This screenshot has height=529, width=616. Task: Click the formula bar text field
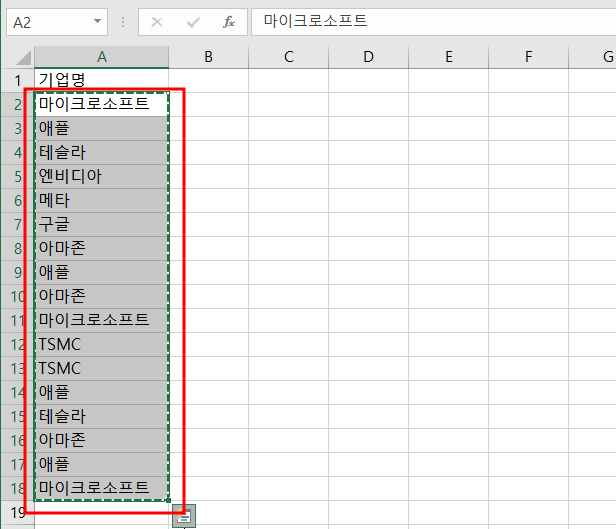click(x=434, y=22)
